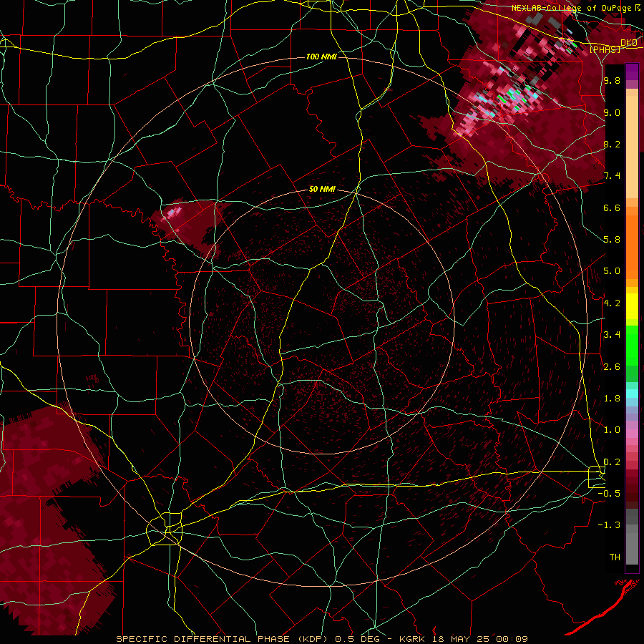The image size is (644, 644).
Task: Click the small pink storm core west of 50 NMI ring
Action: click(x=173, y=213)
